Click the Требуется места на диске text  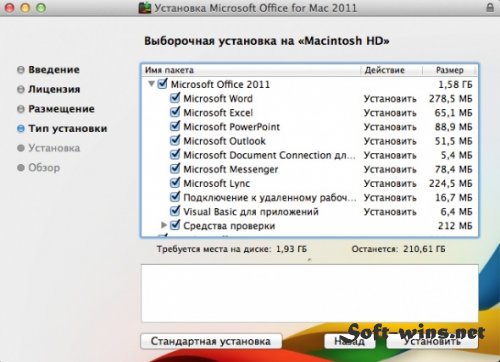232,249
